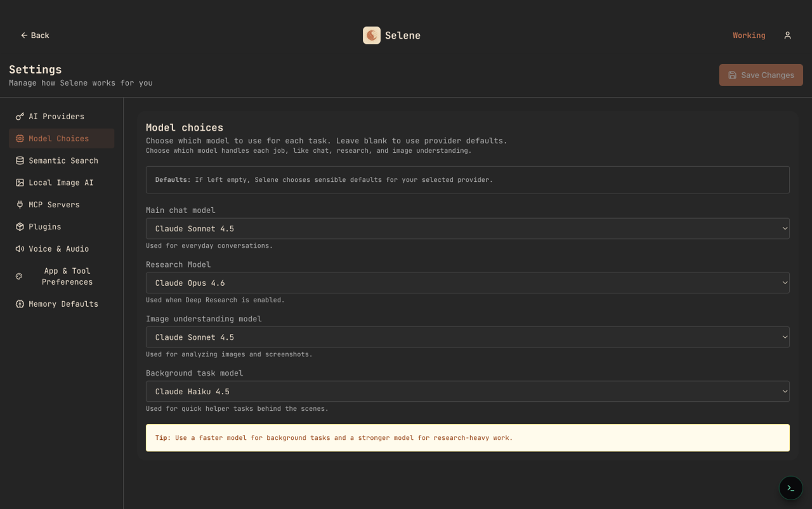This screenshot has width=812, height=509.
Task: Click the Selene moon logo in the header
Action: pyautogui.click(x=372, y=35)
